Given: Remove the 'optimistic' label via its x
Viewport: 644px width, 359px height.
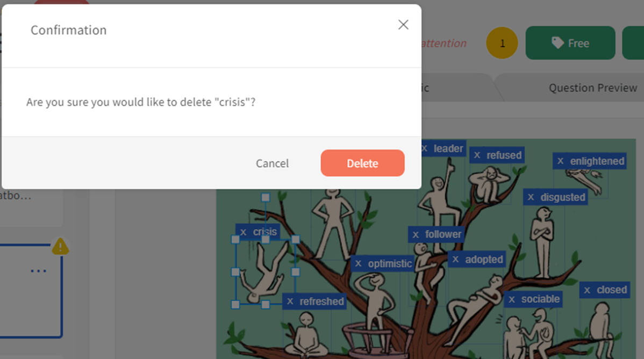Looking at the screenshot, I should (358, 264).
